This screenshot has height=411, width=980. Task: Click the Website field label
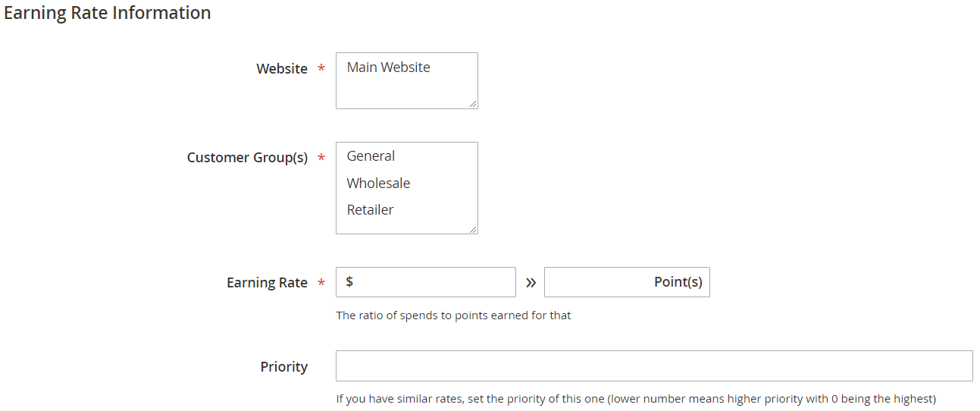point(282,69)
